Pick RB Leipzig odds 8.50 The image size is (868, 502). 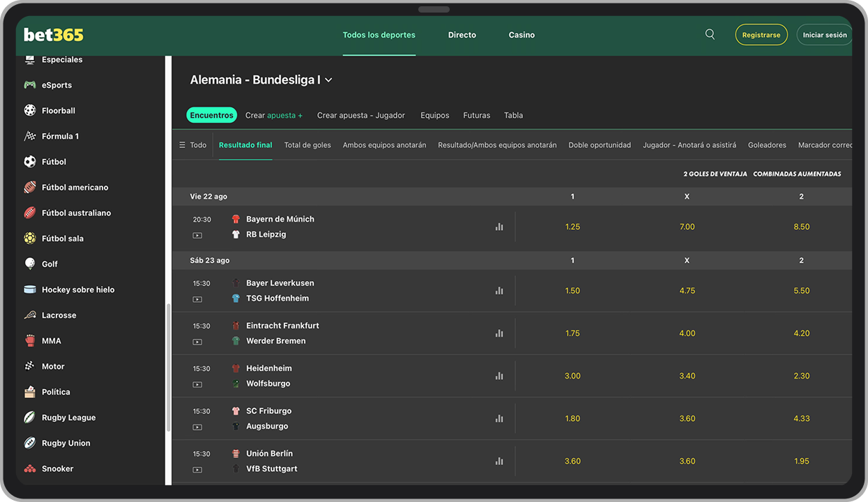(802, 227)
